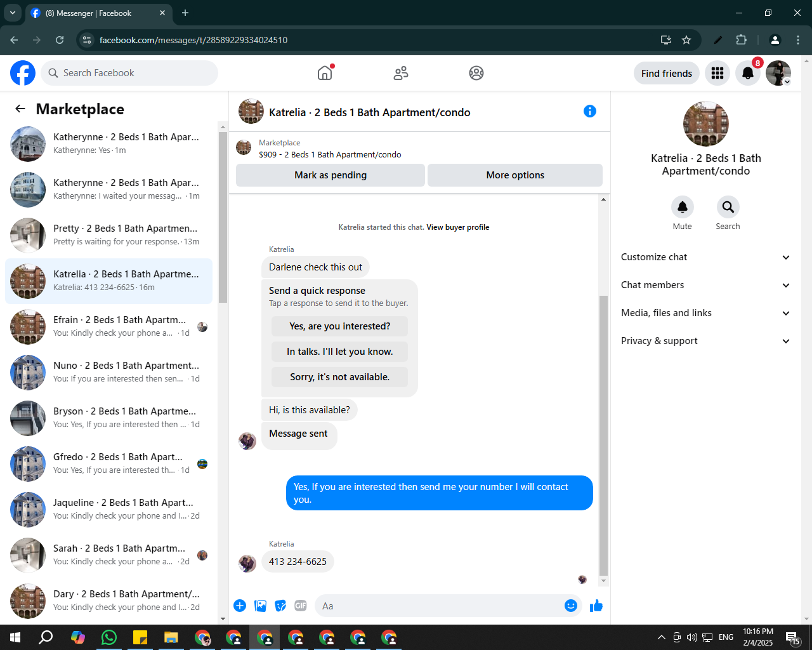Expand Media, files and links section

click(705, 313)
